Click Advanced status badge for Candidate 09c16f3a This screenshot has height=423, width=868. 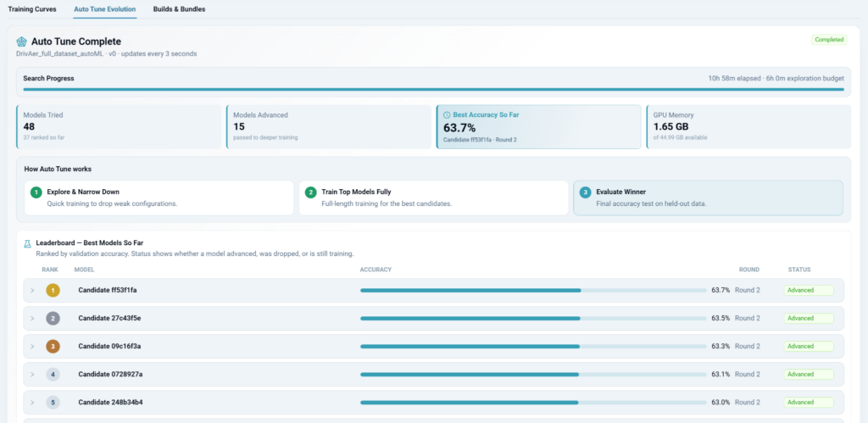pyautogui.click(x=809, y=347)
